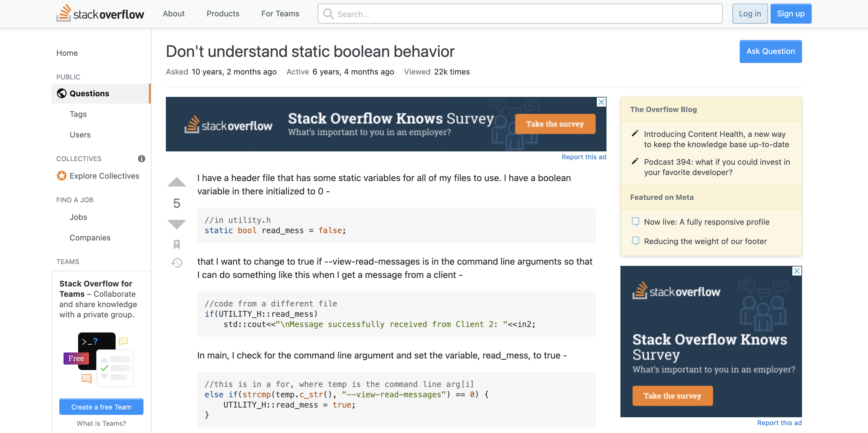Open the Products menu
The width and height of the screenshot is (868, 433).
[223, 14]
